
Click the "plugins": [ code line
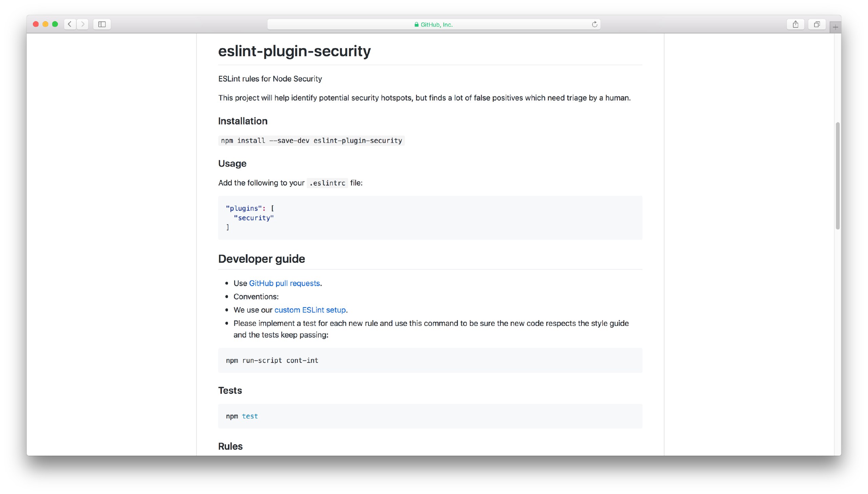click(x=250, y=208)
